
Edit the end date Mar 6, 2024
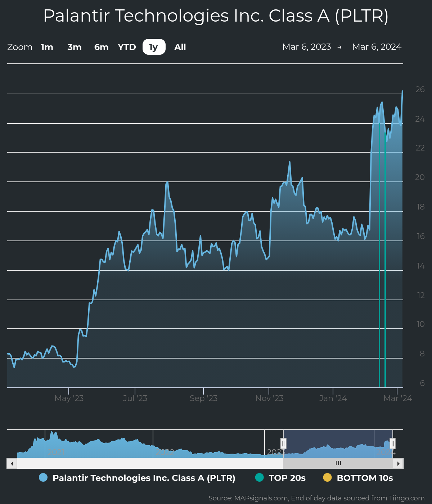tap(377, 47)
